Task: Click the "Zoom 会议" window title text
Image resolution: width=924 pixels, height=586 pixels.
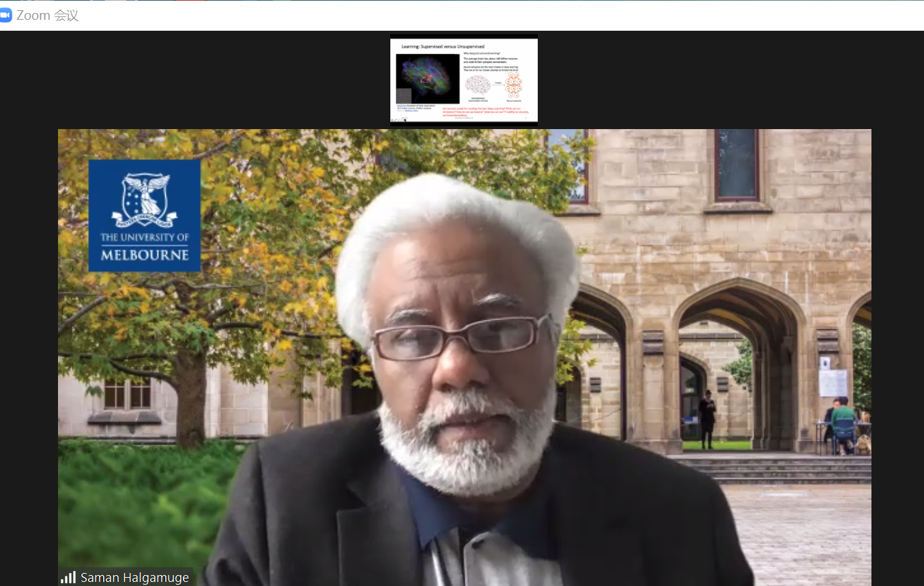Action: (47, 15)
